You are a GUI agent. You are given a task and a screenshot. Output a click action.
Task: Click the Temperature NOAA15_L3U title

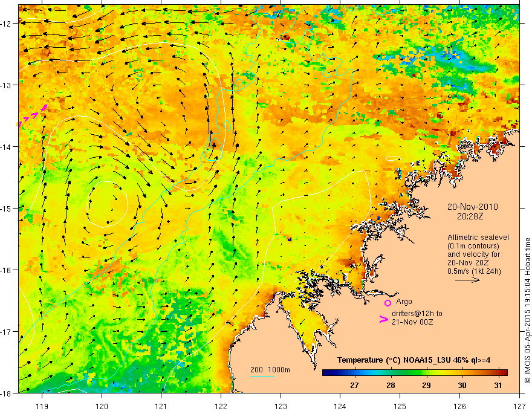414,360
